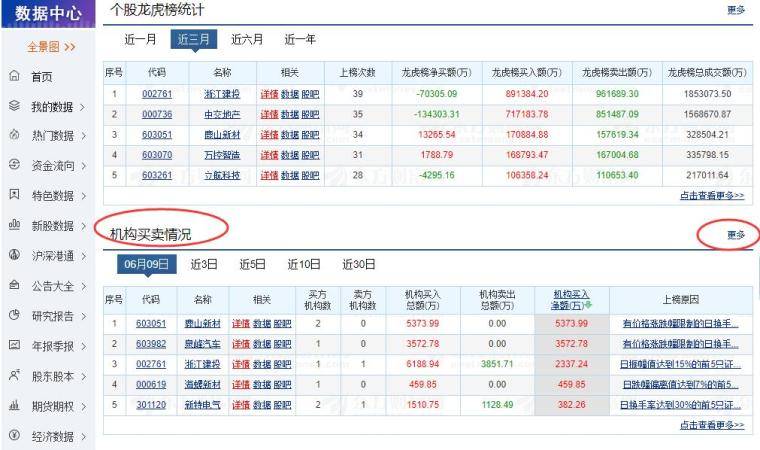Open stock code 301120 link
Image resolution: width=760 pixels, height=450 pixels.
(x=151, y=405)
